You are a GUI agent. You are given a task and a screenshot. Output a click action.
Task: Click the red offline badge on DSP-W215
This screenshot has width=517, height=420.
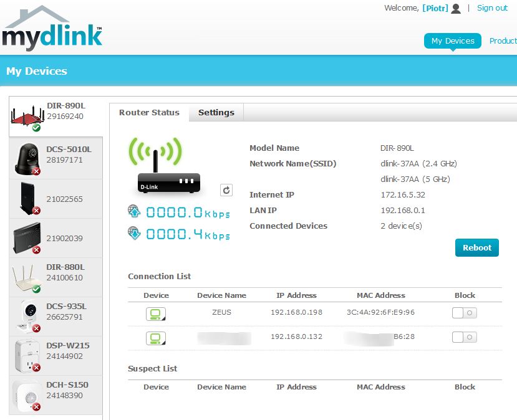pos(36,368)
